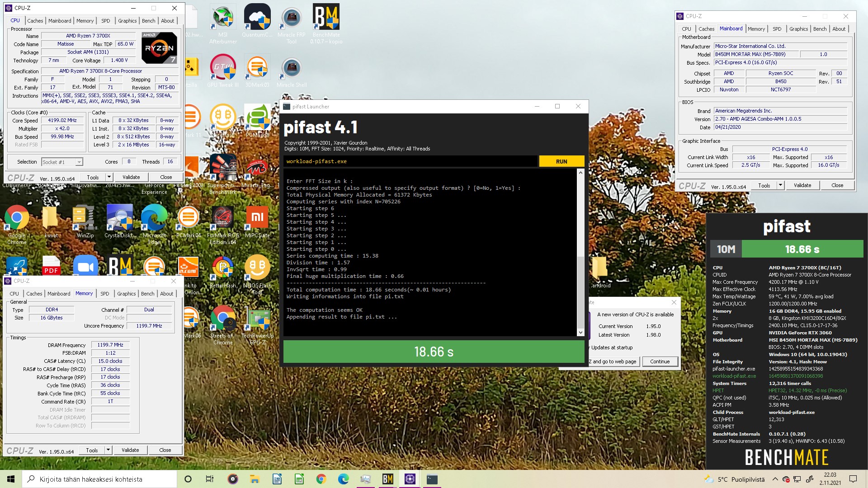Open SPD tab in bottom-left CPU-Z window

tap(105, 294)
